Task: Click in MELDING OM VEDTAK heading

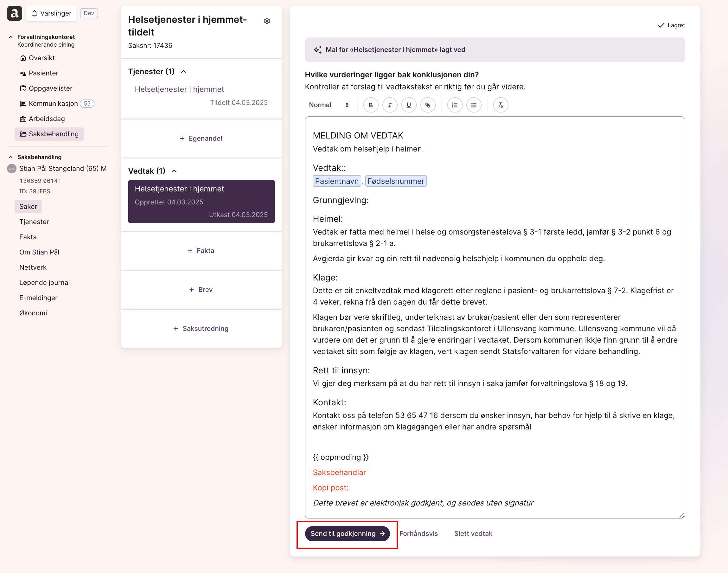Action: (x=358, y=136)
